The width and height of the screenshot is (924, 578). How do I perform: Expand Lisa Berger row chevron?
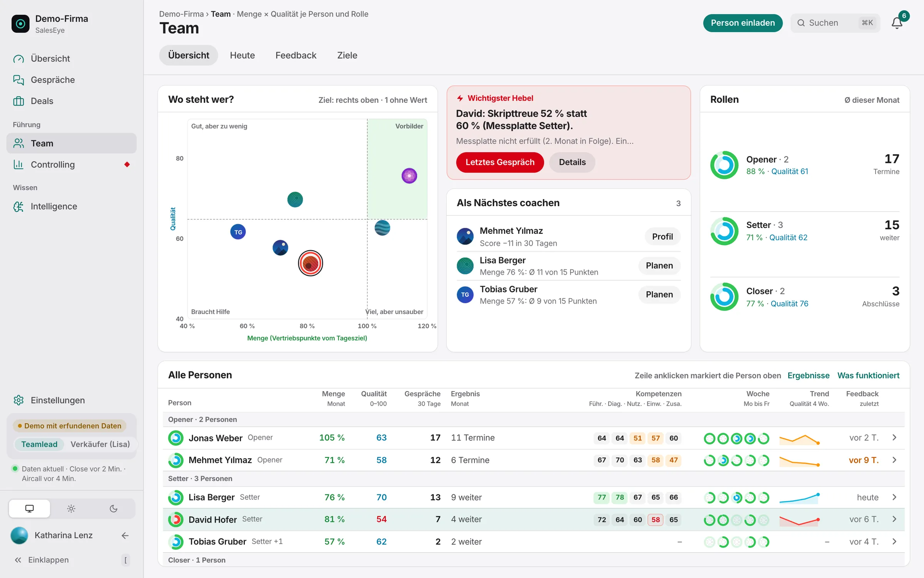click(x=894, y=497)
